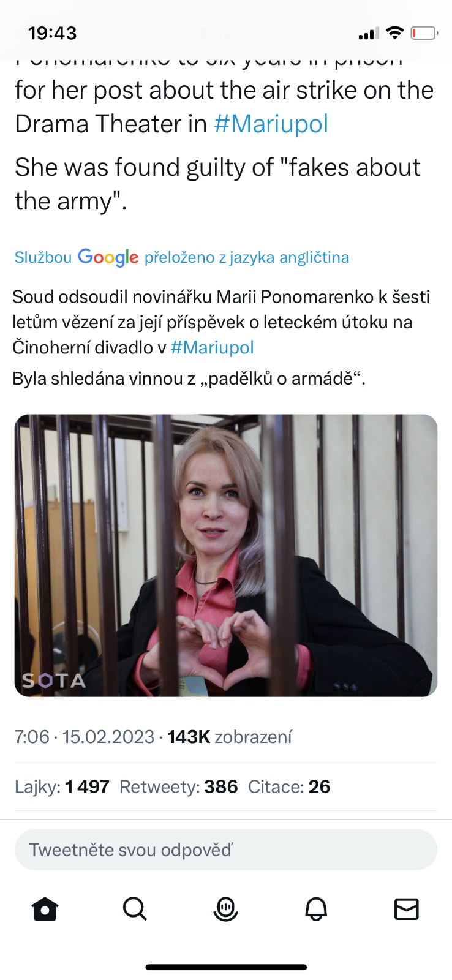This screenshot has height=980, width=452.
Task: Tap the SOTA watermark on the photo
Action: 54,680
